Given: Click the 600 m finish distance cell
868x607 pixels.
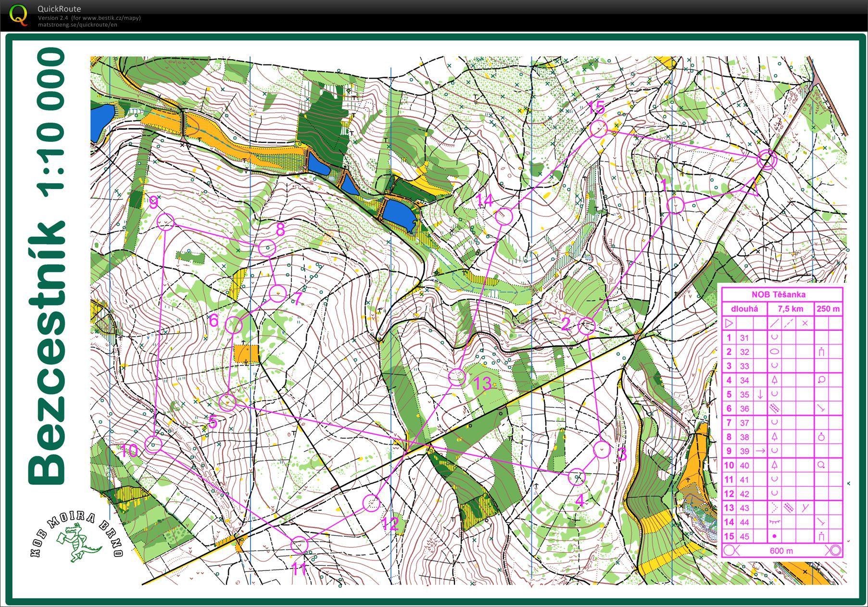Looking at the screenshot, I should coord(781,551).
